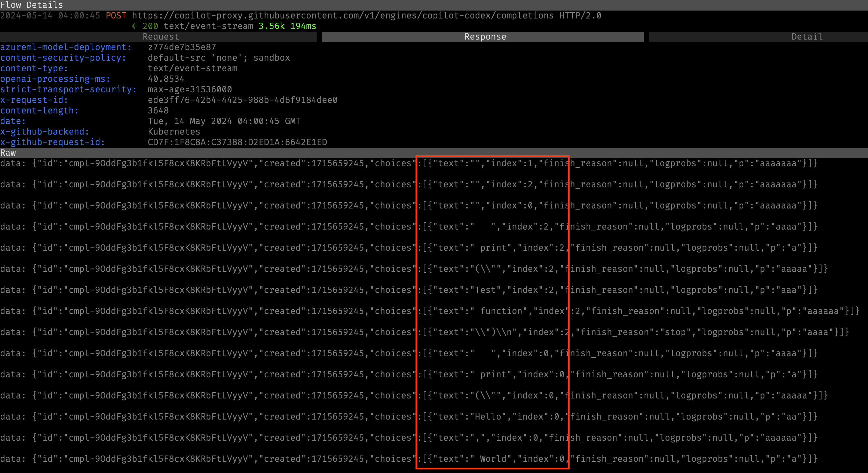Click the " print" data line with index 0

(409, 375)
